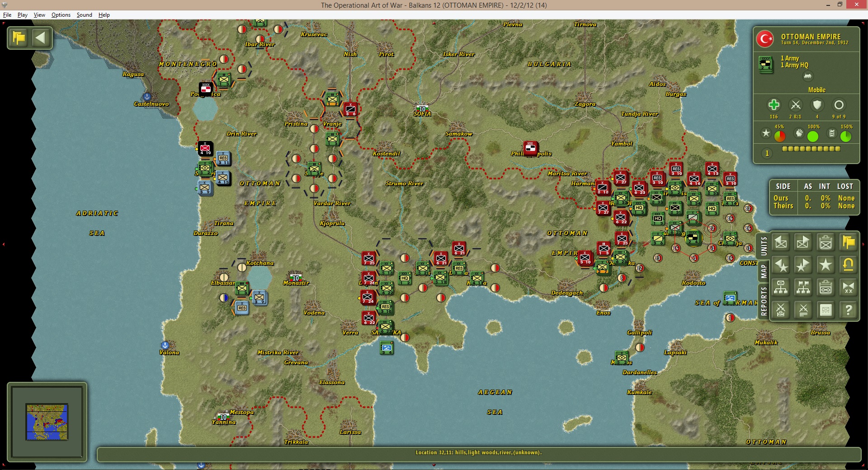The height and width of the screenshot is (470, 868).
Task: Click the 'Ours' row in combat table
Action: [x=814, y=198]
